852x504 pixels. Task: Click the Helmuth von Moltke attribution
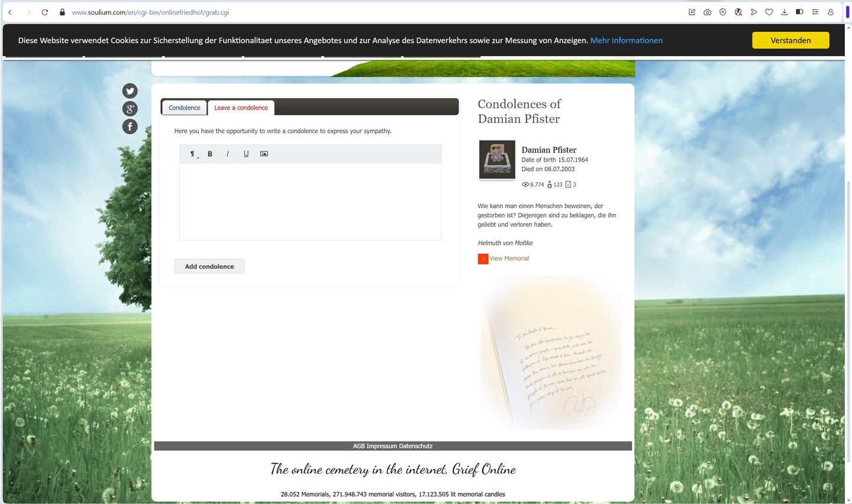(x=505, y=243)
